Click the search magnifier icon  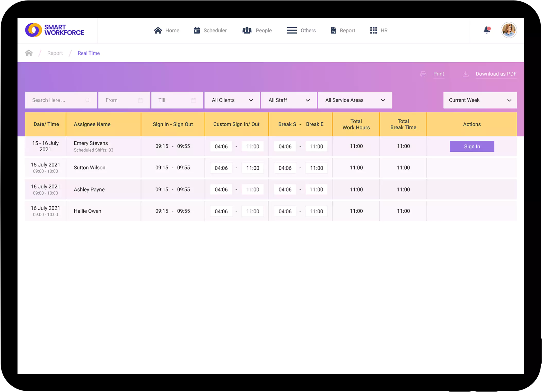tap(87, 100)
